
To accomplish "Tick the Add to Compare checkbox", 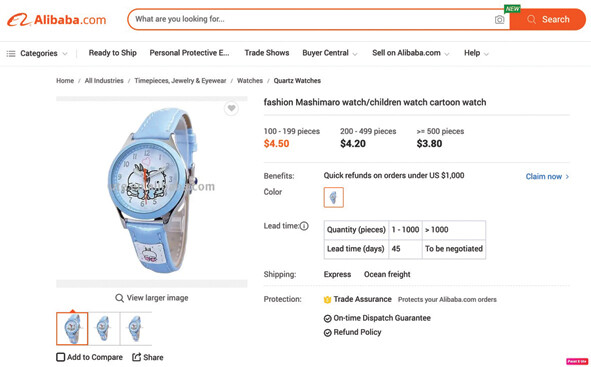I will coord(60,357).
